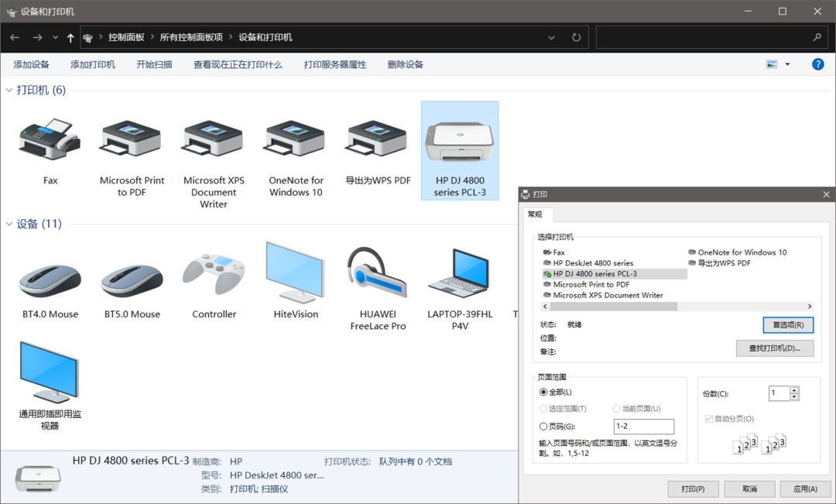Click 删除设备 in the toolbar
This screenshot has height=504, width=836.
[405, 64]
